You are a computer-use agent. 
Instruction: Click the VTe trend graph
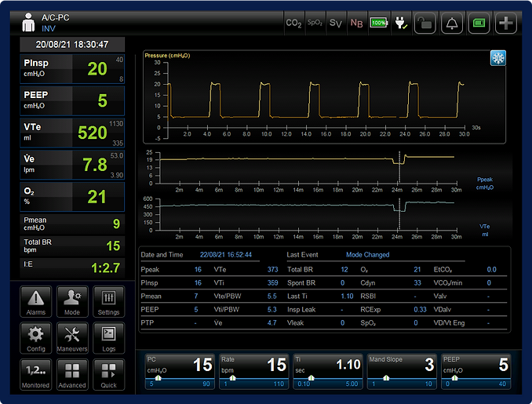pos(307,215)
